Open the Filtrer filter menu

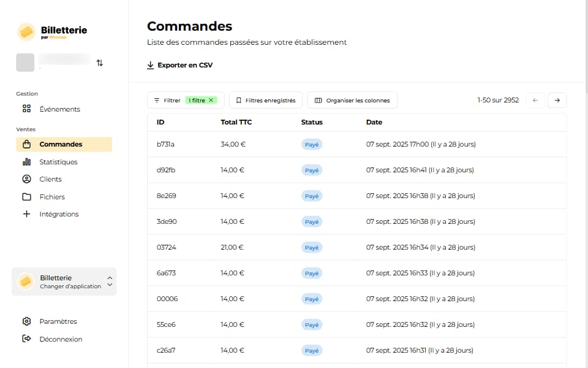coord(167,100)
